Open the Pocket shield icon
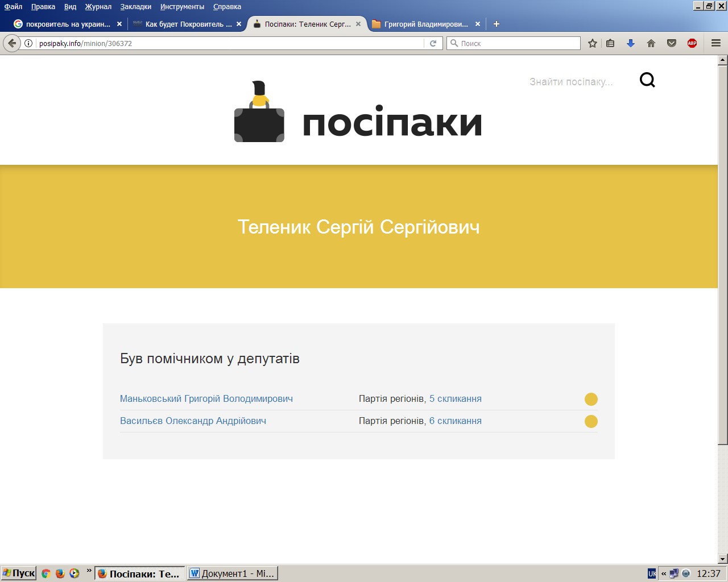 pyautogui.click(x=672, y=43)
